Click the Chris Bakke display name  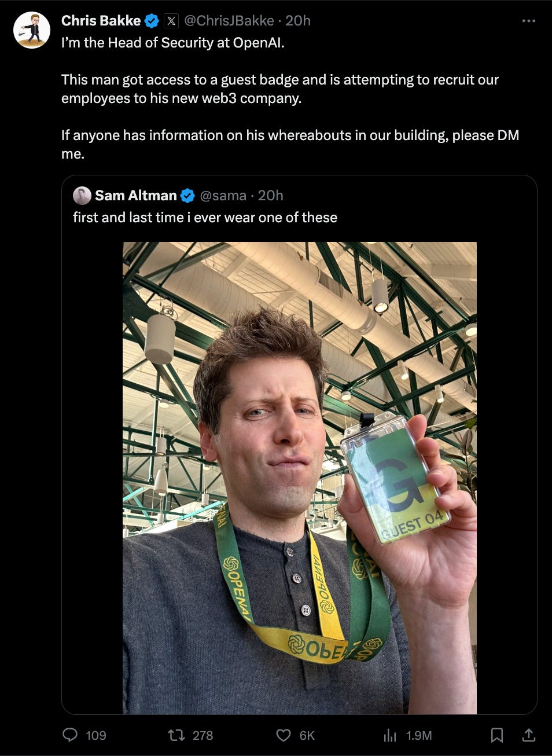tap(101, 21)
